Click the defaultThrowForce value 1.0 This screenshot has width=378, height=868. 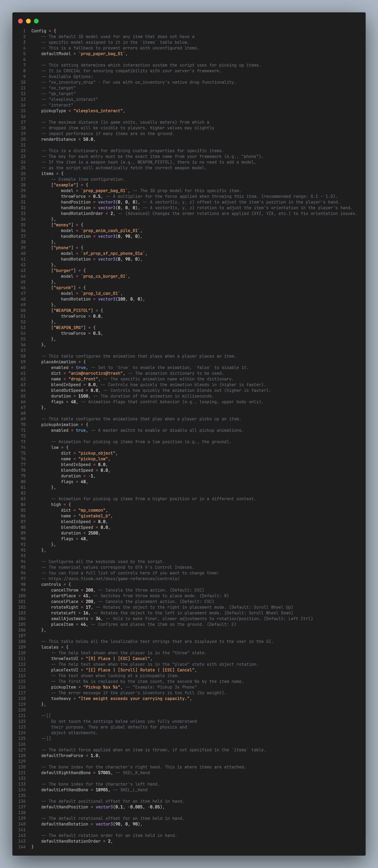[94, 755]
